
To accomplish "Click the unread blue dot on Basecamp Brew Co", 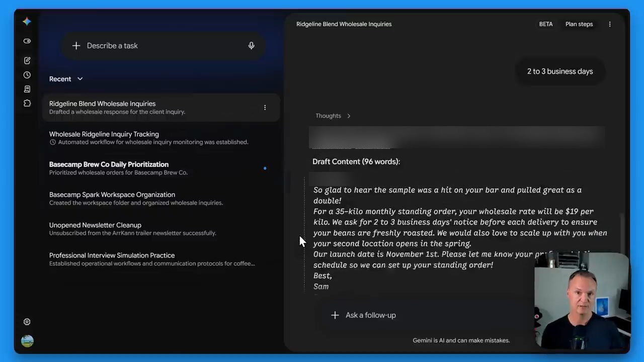I will [x=265, y=168].
